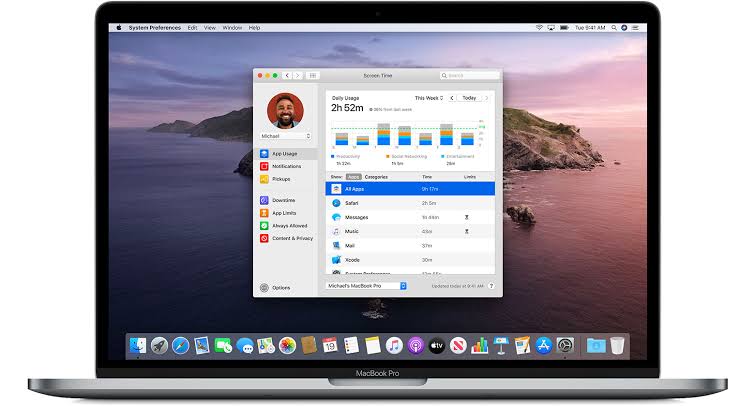Select the Music row in usage list
The width and height of the screenshot is (755, 406).
pos(410,232)
